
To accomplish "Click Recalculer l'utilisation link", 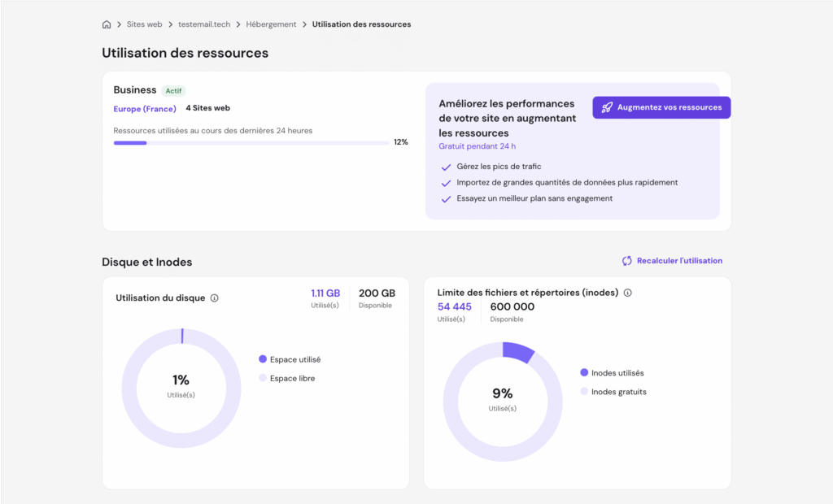I will (679, 261).
